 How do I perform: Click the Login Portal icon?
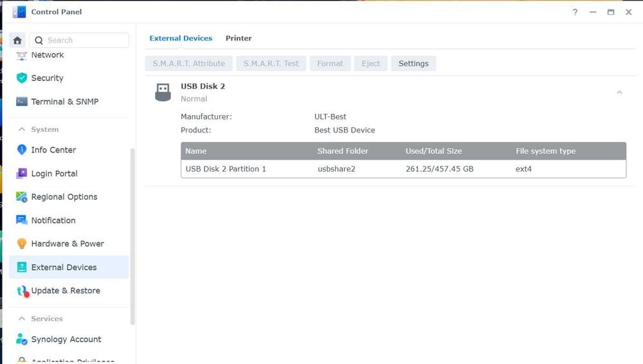(22, 173)
